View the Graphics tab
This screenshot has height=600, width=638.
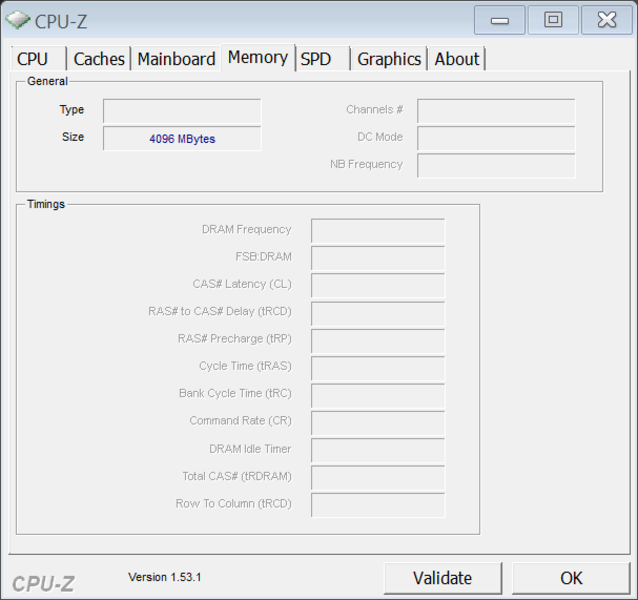(x=389, y=59)
